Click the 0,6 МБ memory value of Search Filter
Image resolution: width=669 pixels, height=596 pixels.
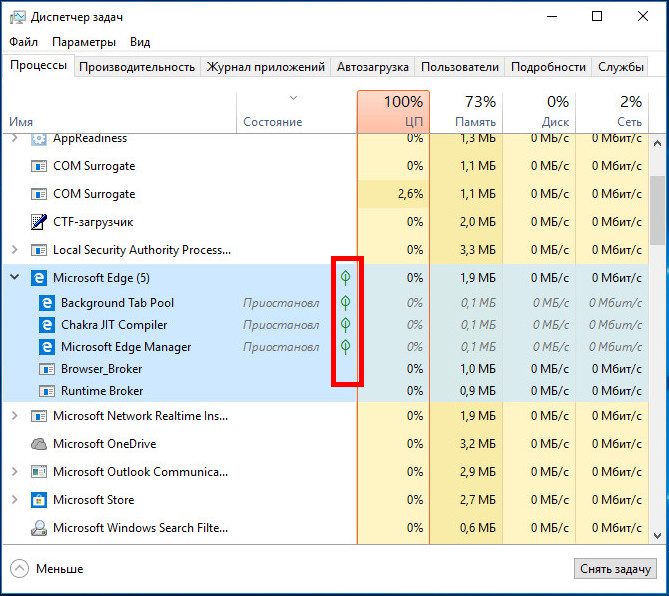tap(478, 528)
